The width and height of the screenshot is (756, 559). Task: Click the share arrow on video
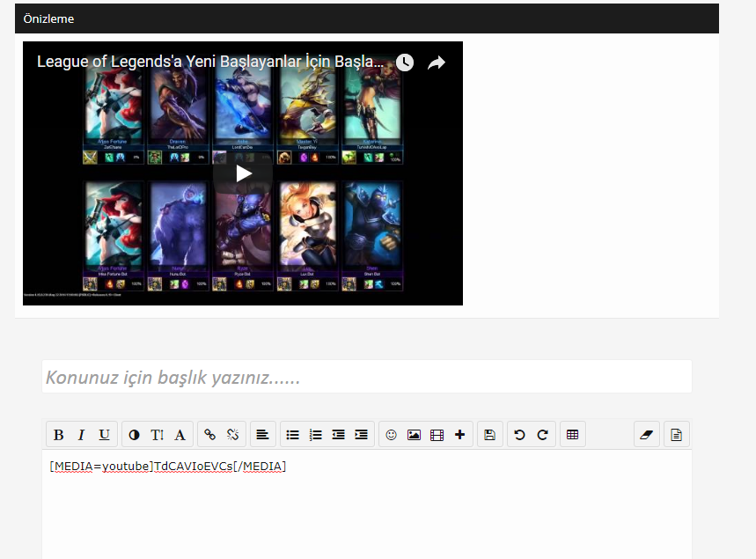point(437,63)
